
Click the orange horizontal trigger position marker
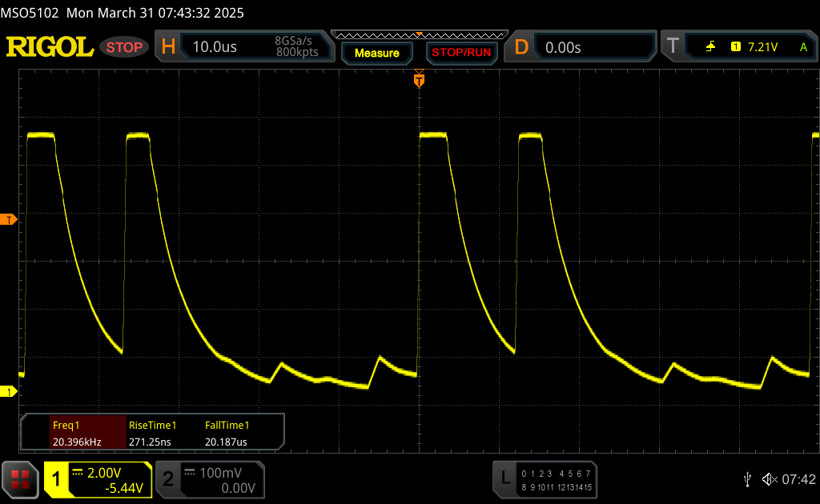(418, 79)
